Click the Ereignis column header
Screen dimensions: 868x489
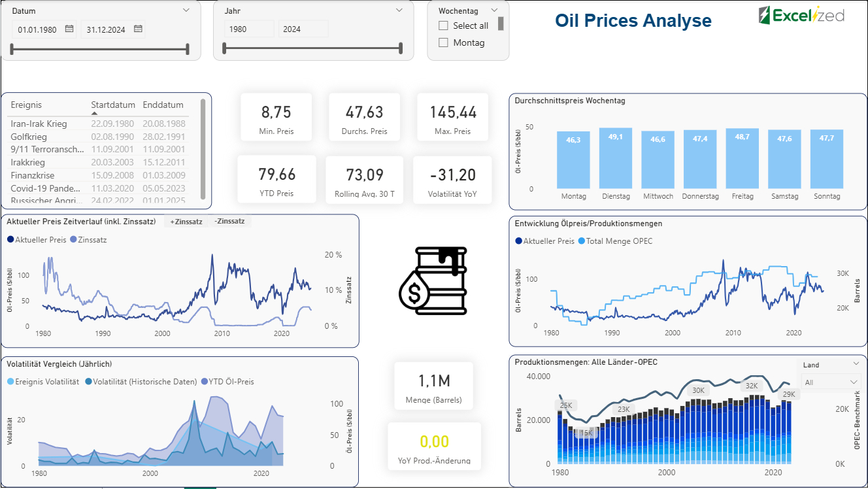pos(26,105)
